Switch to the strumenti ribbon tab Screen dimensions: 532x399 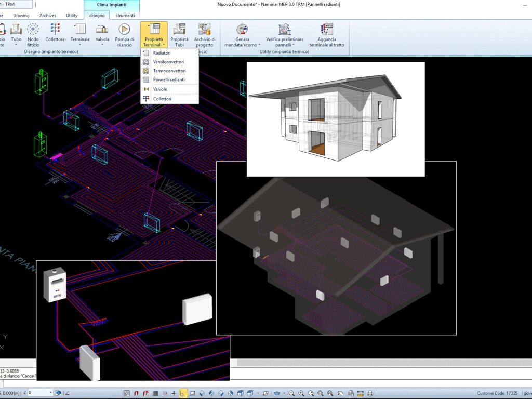tap(124, 16)
